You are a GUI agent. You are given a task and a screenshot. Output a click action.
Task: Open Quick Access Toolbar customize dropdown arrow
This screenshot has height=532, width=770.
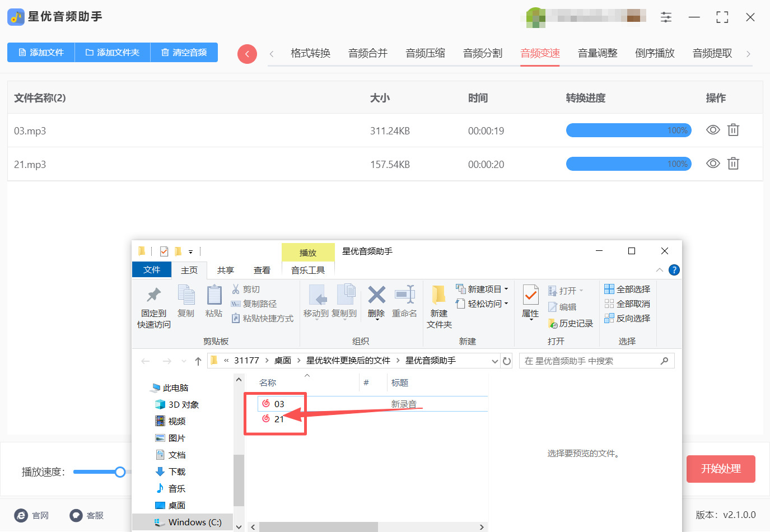190,252
